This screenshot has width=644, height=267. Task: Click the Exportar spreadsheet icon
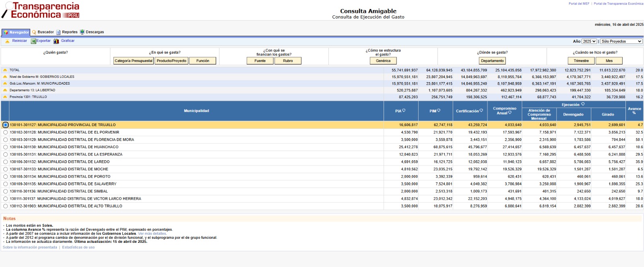33,41
